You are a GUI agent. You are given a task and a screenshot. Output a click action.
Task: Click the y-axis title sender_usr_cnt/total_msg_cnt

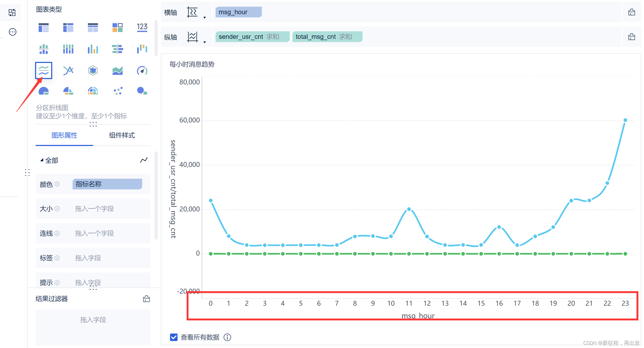pos(174,189)
